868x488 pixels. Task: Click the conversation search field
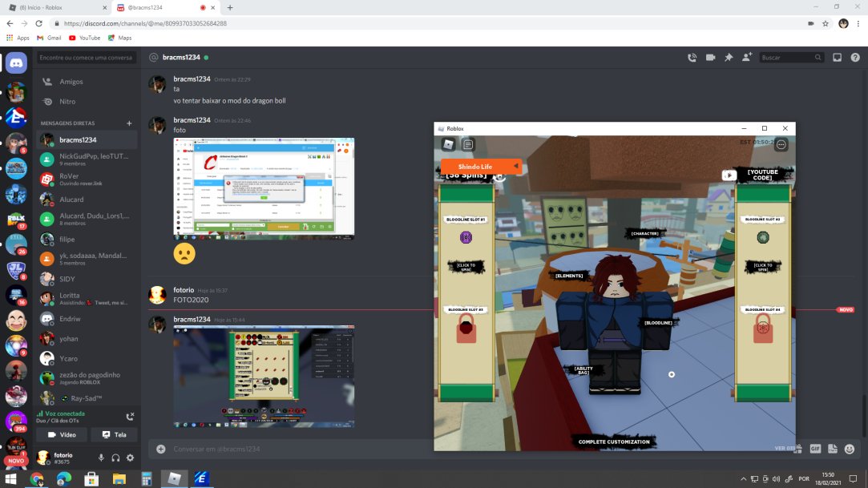coord(87,58)
